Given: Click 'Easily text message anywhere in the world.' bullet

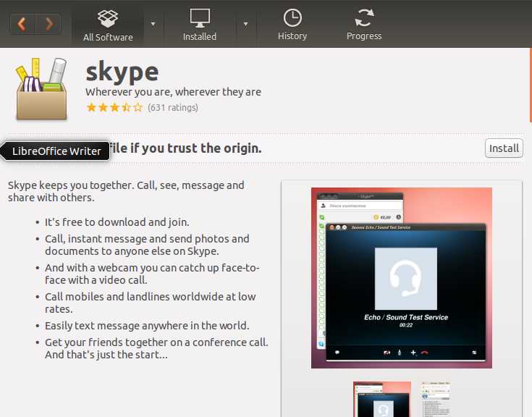Looking at the screenshot, I should (147, 326).
